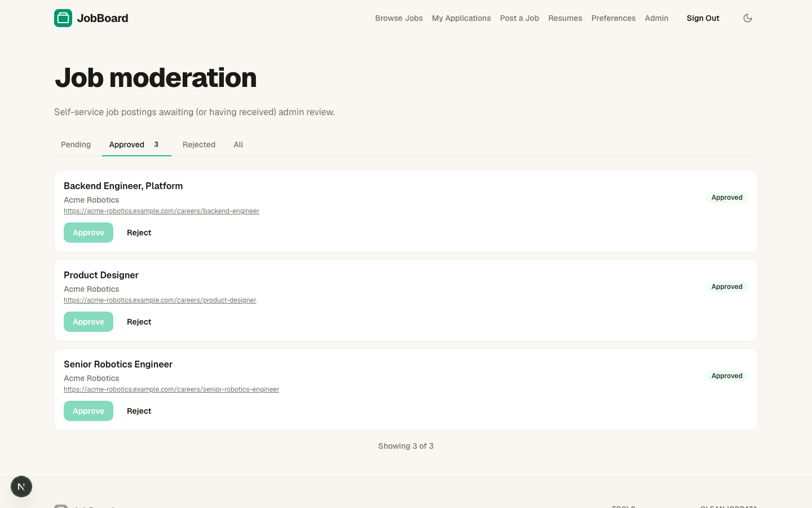
Task: Switch to the Pending tab
Action: (x=76, y=144)
